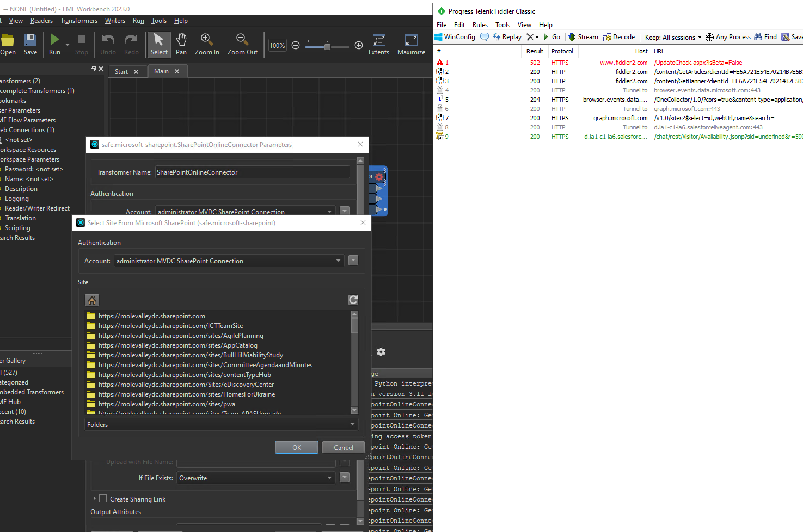Click Cancel in Select Site dialog
The image size is (803, 532).
coord(344,447)
